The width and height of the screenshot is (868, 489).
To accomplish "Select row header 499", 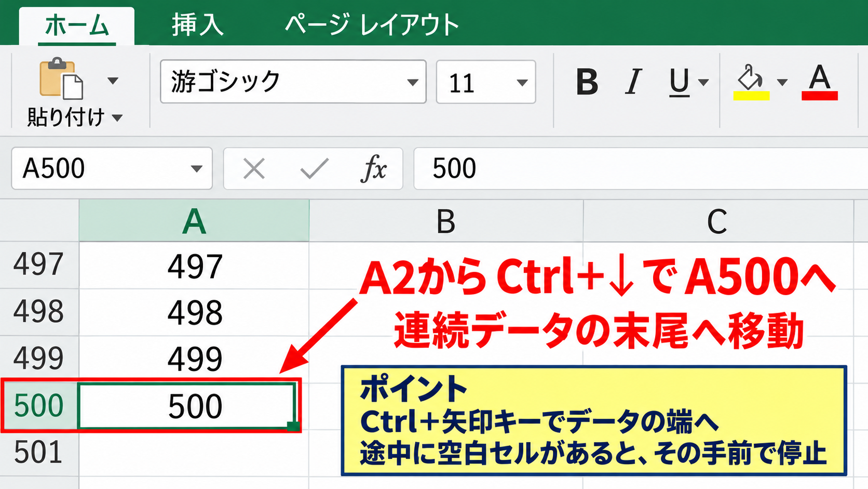I will (x=39, y=359).
